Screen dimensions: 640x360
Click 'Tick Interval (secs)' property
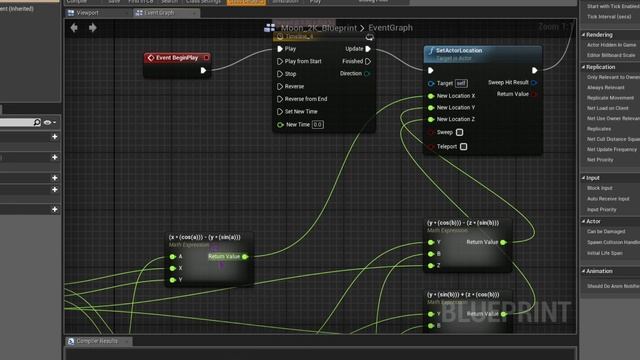609,17
